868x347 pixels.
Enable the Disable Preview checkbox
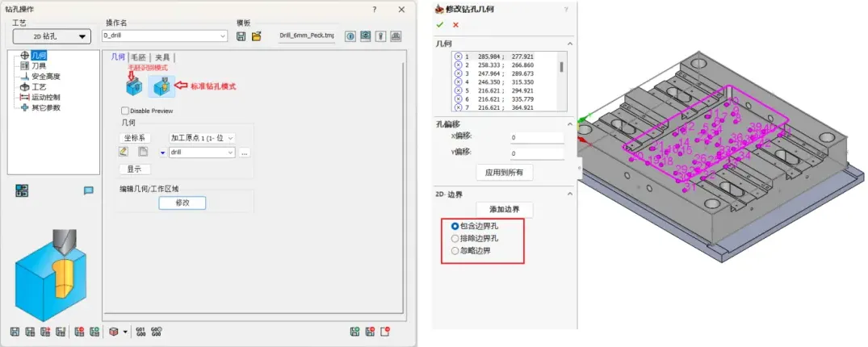tap(124, 111)
